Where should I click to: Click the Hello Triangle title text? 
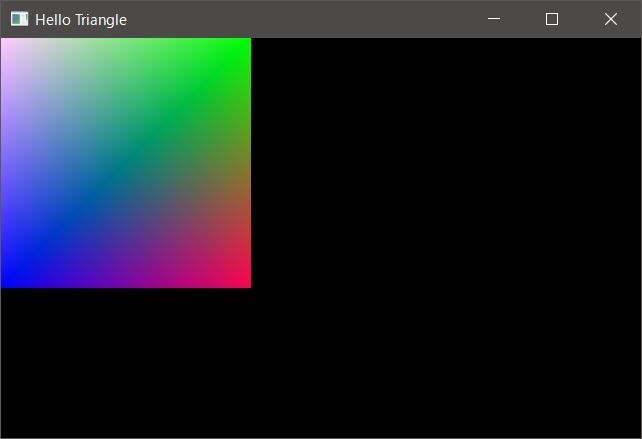pyautogui.click(x=81, y=20)
